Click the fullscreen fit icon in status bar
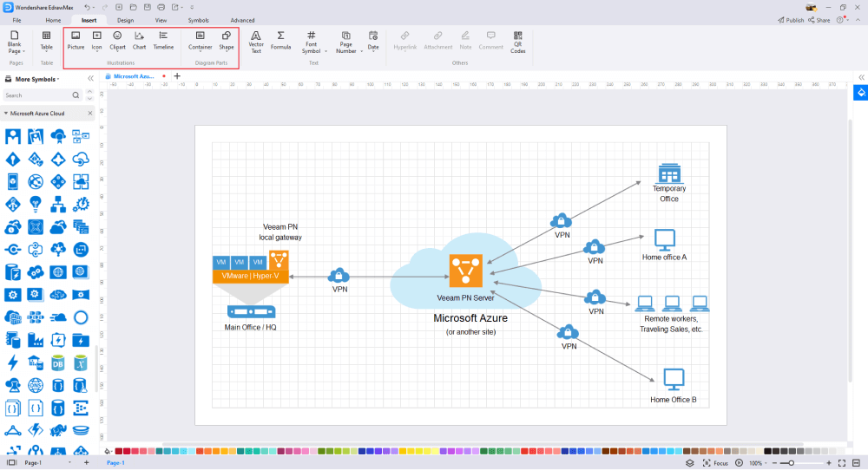This screenshot has height=470, width=868. pyautogui.click(x=842, y=463)
